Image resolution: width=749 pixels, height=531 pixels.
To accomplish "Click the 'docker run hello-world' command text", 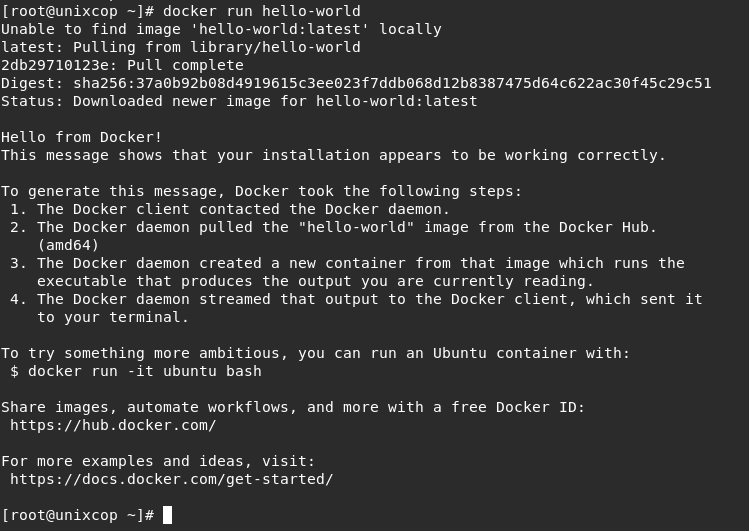I will pos(262,11).
